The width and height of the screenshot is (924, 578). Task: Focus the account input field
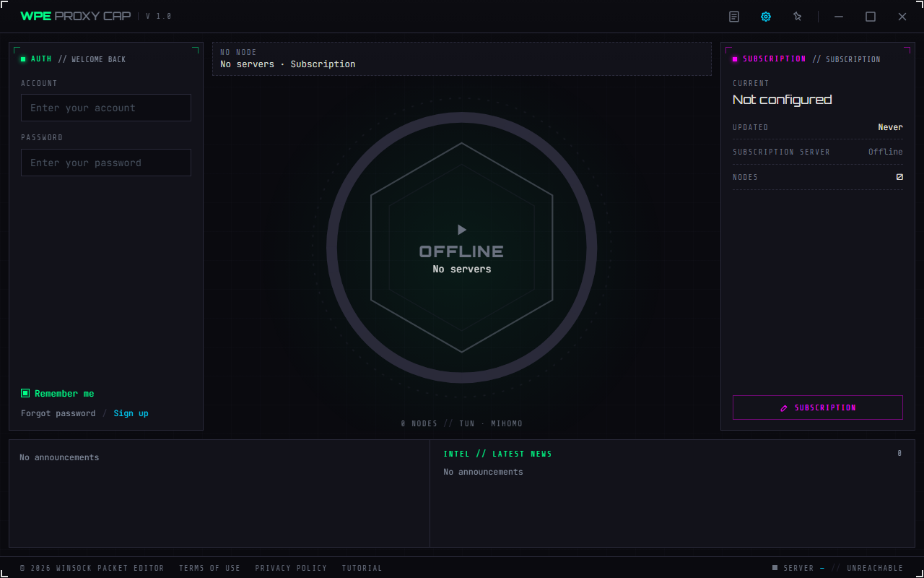pos(106,108)
